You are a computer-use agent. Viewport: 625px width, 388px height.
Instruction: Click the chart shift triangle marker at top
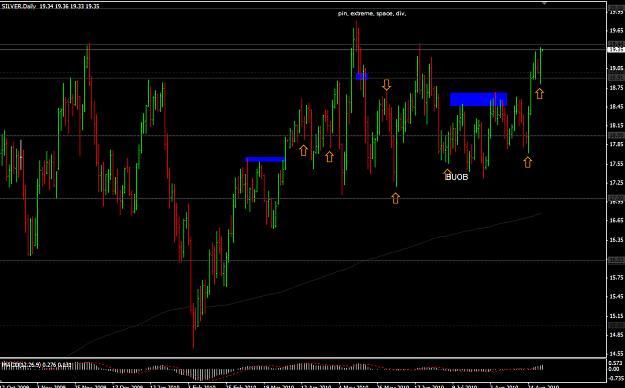pyautogui.click(x=544, y=3)
